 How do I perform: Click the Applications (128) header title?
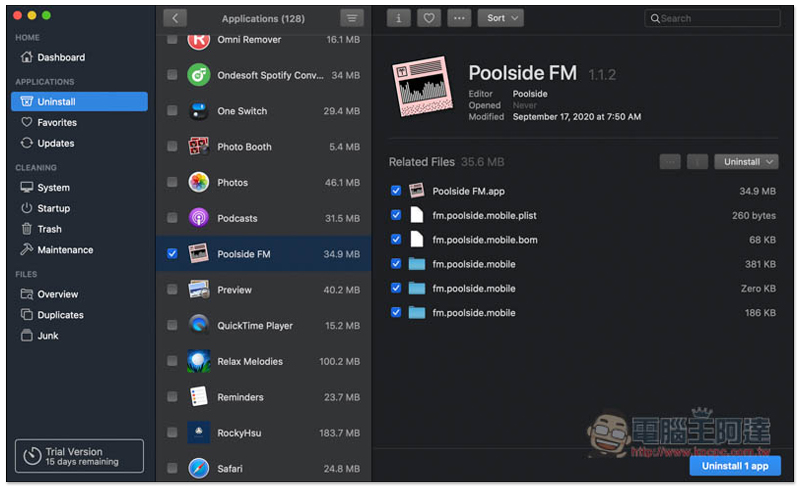tap(263, 19)
